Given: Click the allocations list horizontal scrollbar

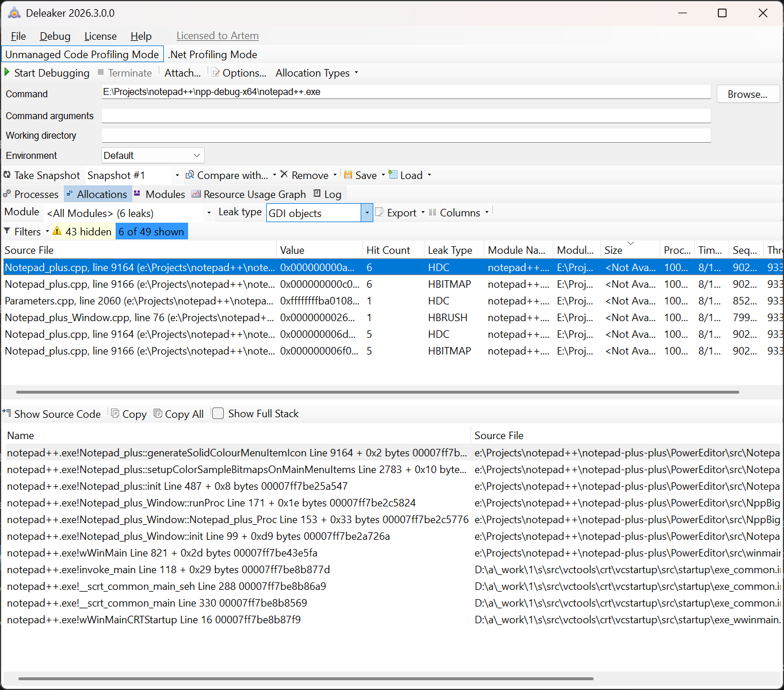Looking at the screenshot, I should pyautogui.click(x=377, y=392).
